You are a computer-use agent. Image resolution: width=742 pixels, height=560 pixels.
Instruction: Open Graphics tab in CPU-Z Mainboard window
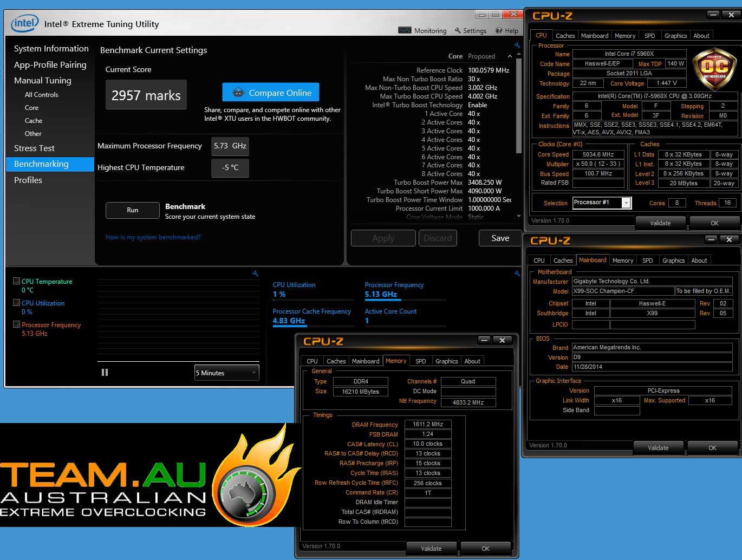pyautogui.click(x=674, y=261)
